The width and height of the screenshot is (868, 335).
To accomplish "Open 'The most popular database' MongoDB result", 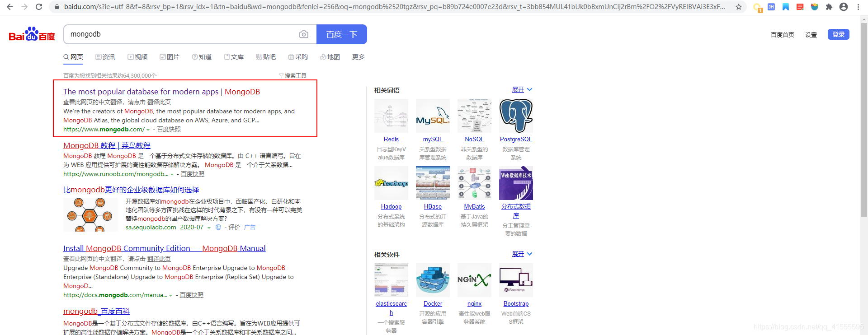I will (161, 92).
